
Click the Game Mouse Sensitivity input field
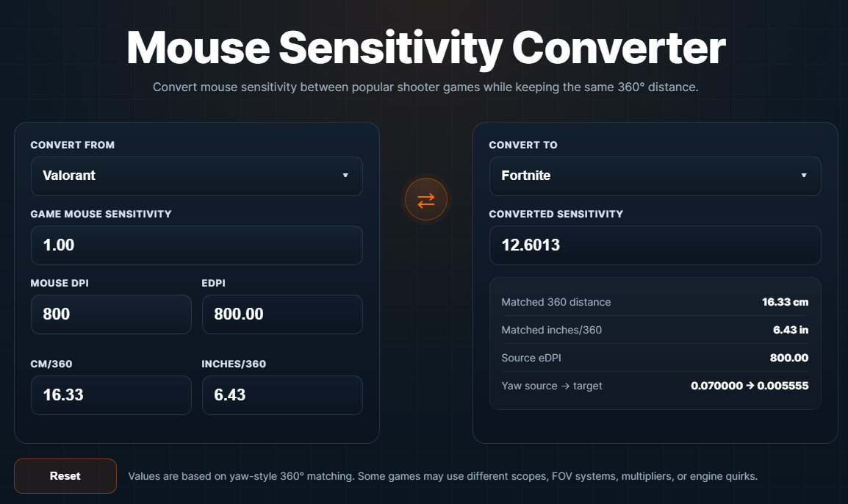(196, 245)
